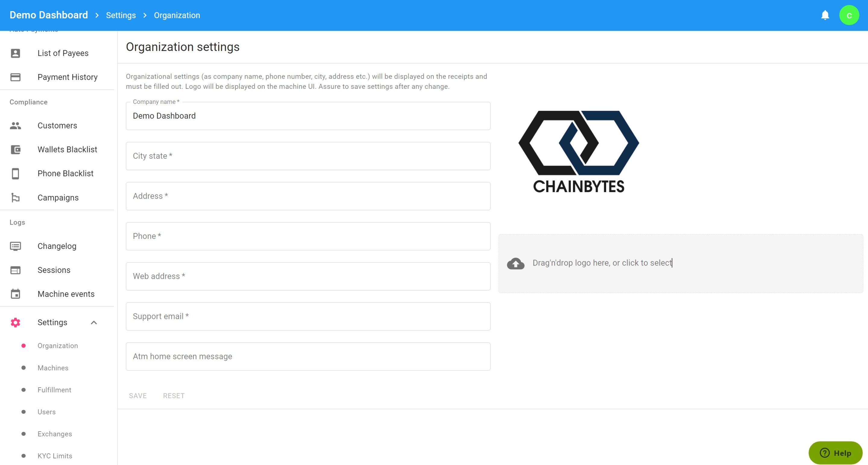Select the Machines settings submenu item

pyautogui.click(x=53, y=368)
